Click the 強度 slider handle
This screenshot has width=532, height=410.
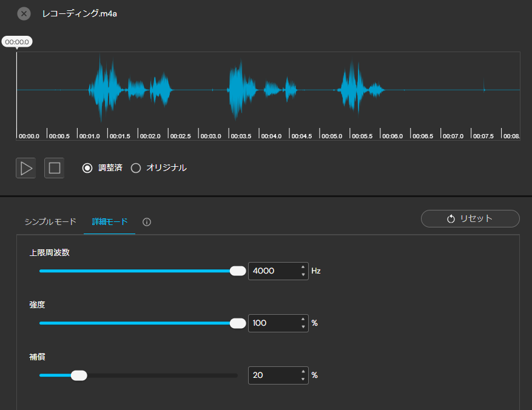[x=238, y=323]
